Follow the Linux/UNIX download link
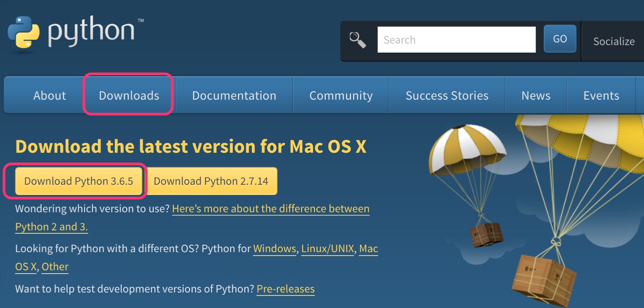Screen dimensions: 644x308 point(327,249)
